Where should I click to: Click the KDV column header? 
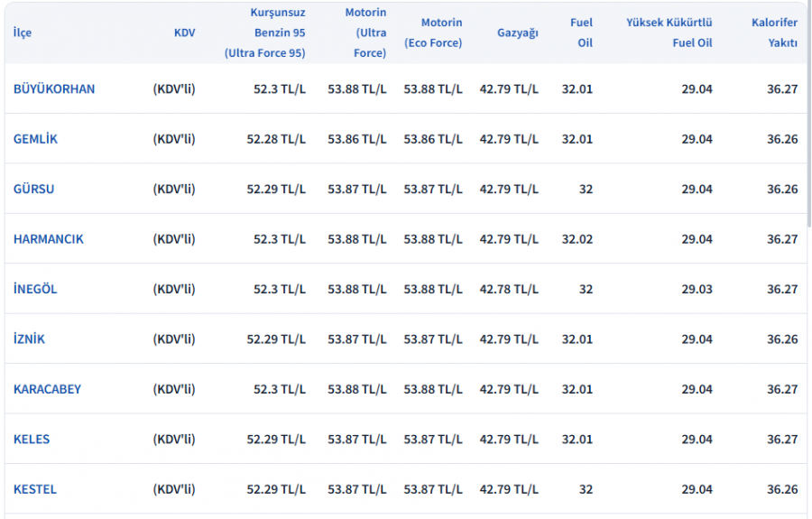point(184,32)
